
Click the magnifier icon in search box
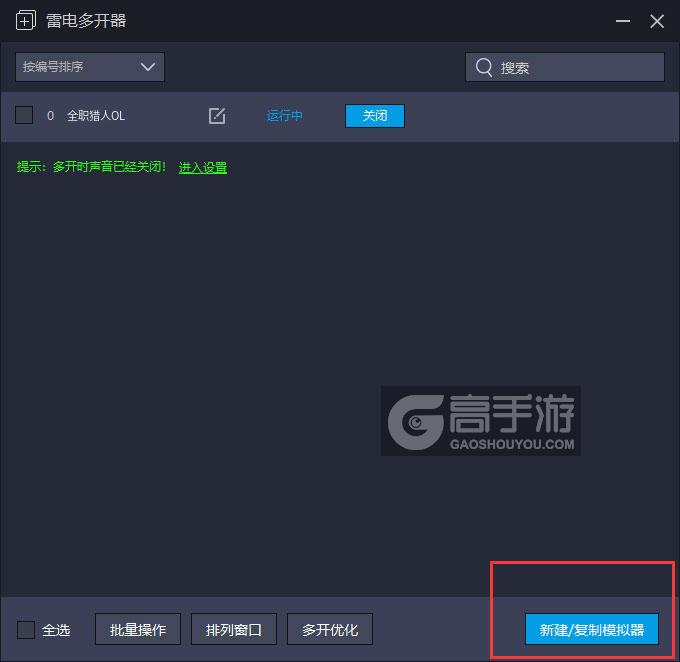pos(484,67)
